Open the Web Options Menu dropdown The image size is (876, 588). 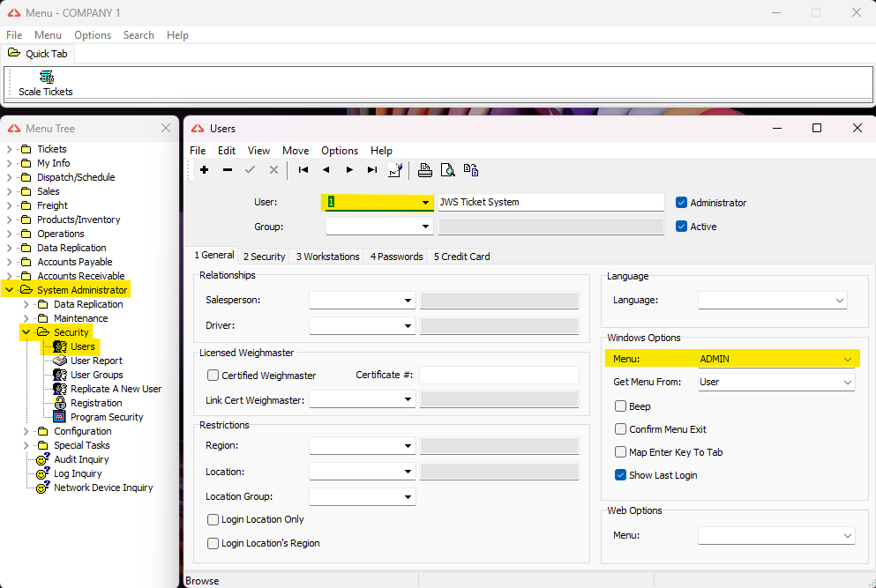(848, 535)
